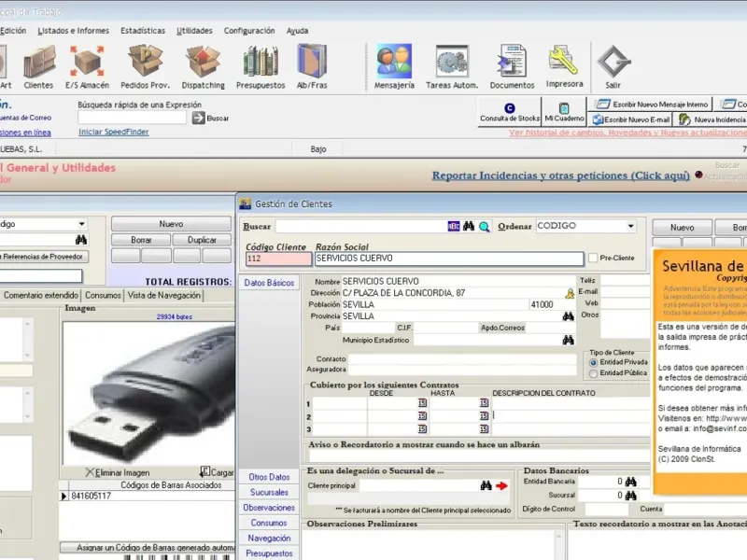Click binoculars for Municipio Estadístico

pos(568,340)
